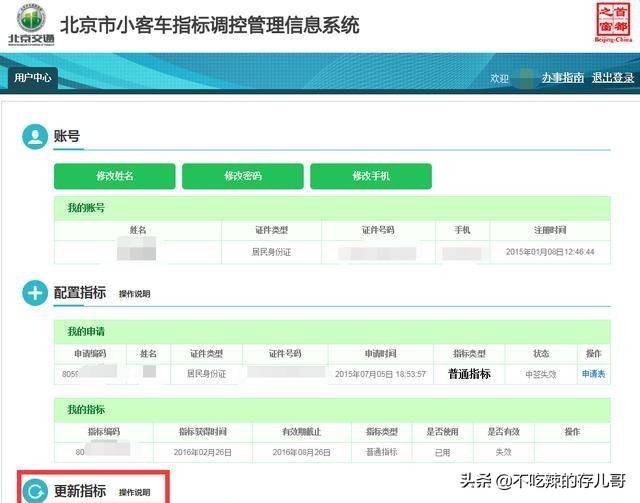The image size is (640, 503).
Task: Click the 修改手机 button
Action: 371,176
